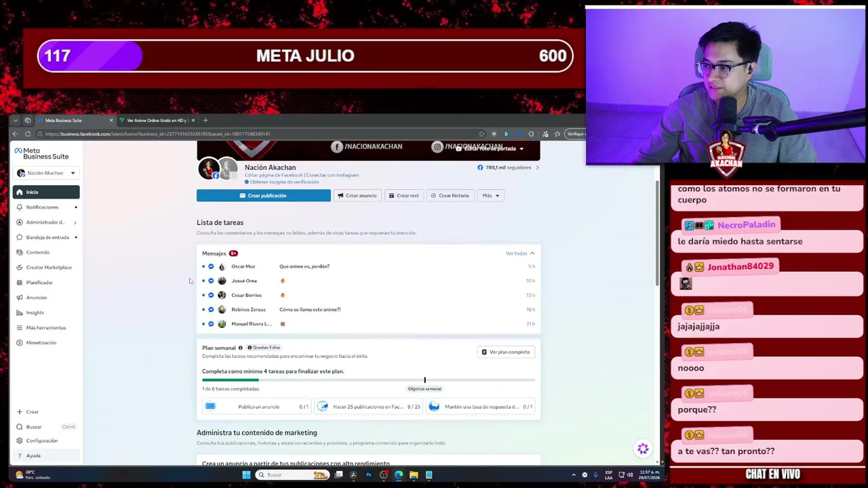Open Microsoft Edge taskbar icon
The height and width of the screenshot is (488, 868).
(x=399, y=474)
